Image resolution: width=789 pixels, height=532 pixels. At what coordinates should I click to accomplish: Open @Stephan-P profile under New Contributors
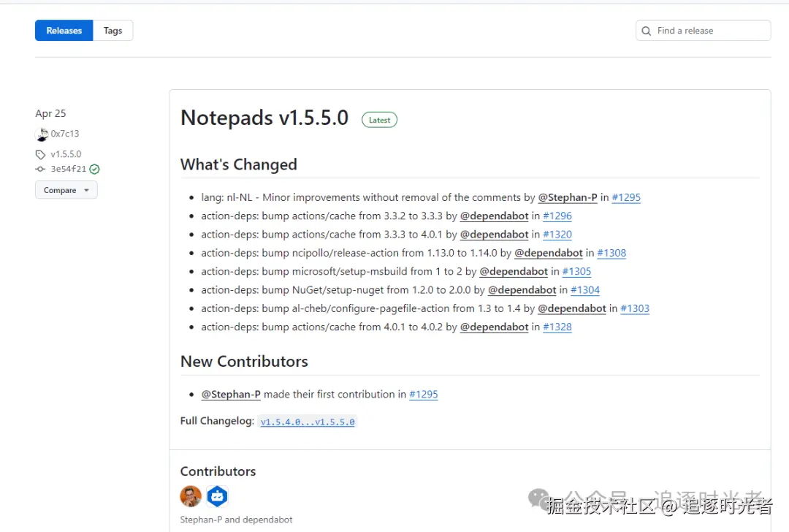(x=231, y=395)
